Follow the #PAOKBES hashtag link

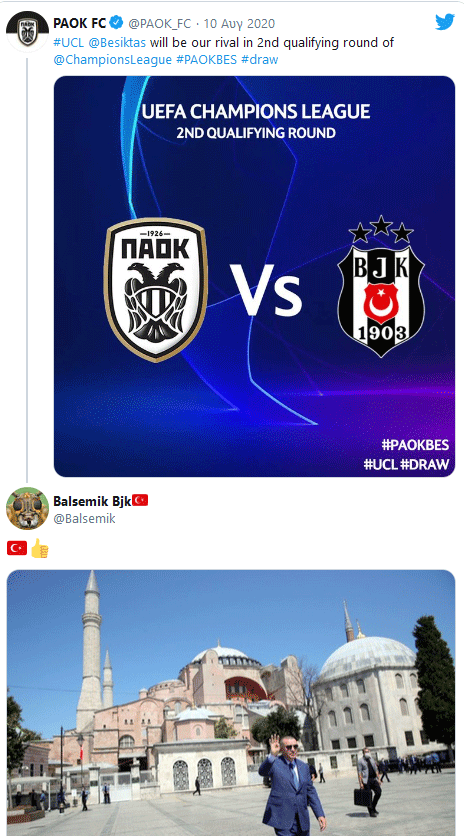click(x=206, y=60)
